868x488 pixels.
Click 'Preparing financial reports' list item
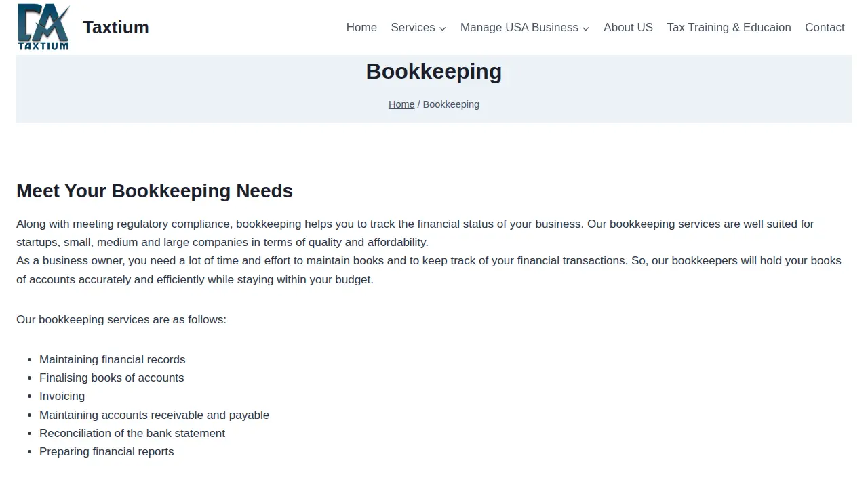(106, 451)
